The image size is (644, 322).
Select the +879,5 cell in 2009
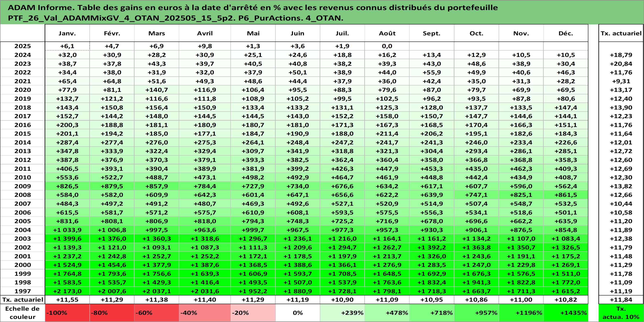click(x=112, y=186)
